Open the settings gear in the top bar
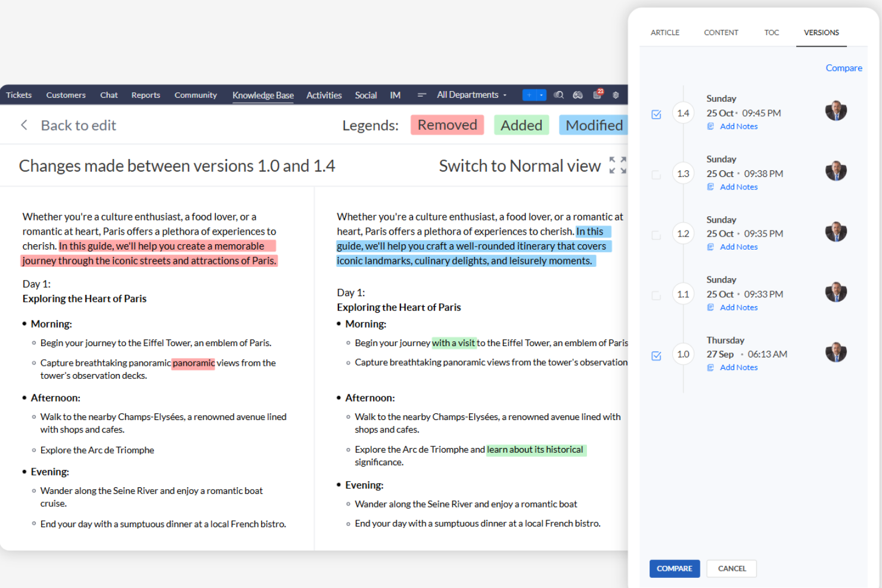This screenshot has height=588, width=882. tap(616, 95)
